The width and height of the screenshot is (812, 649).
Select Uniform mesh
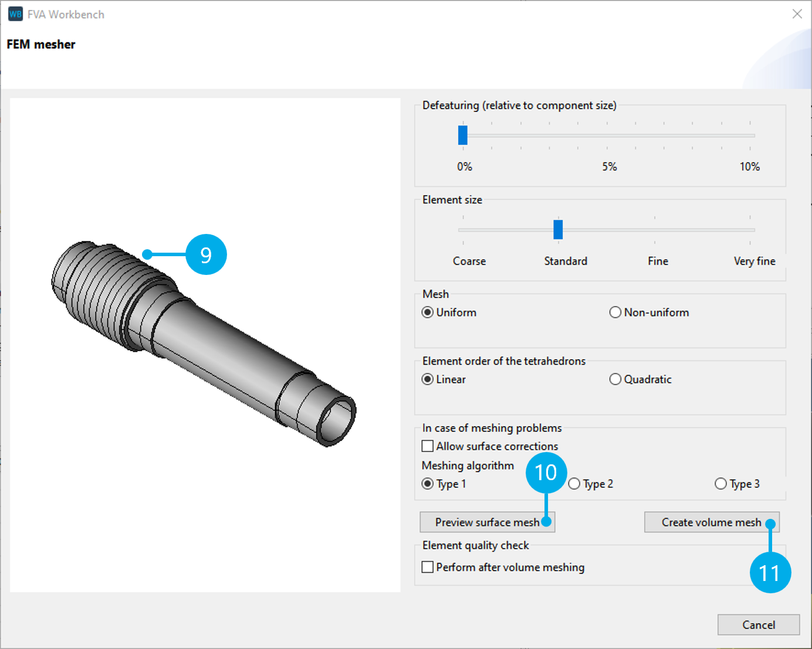[x=427, y=312]
